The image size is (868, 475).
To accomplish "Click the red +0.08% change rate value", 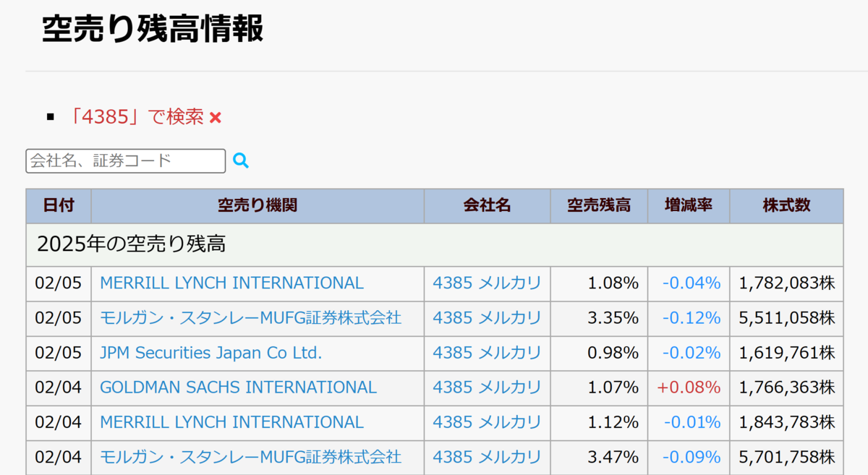I will [689, 388].
